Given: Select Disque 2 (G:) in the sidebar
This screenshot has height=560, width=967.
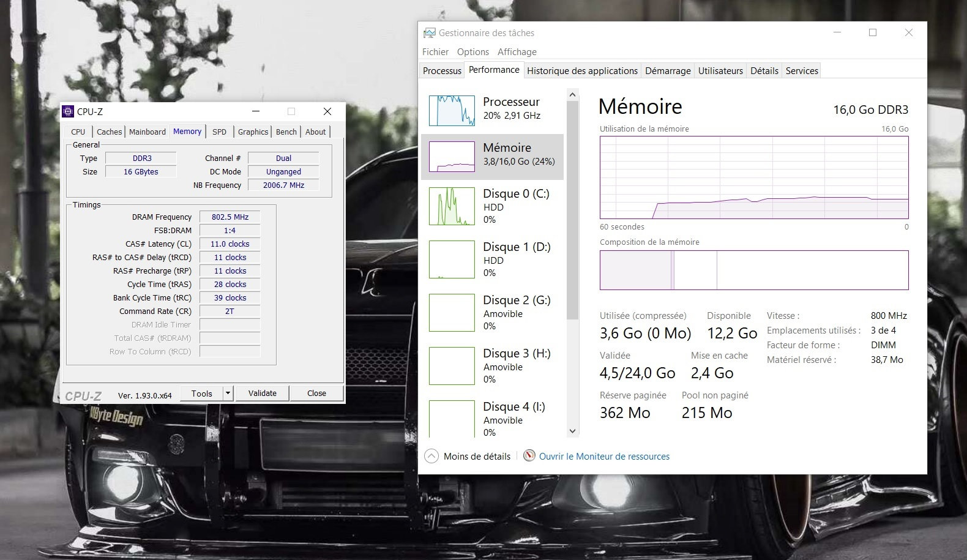Looking at the screenshot, I should click(x=493, y=312).
